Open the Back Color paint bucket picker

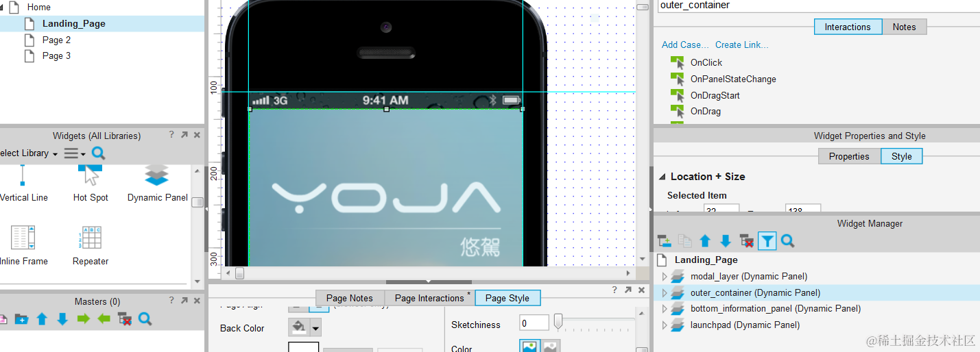(x=299, y=327)
